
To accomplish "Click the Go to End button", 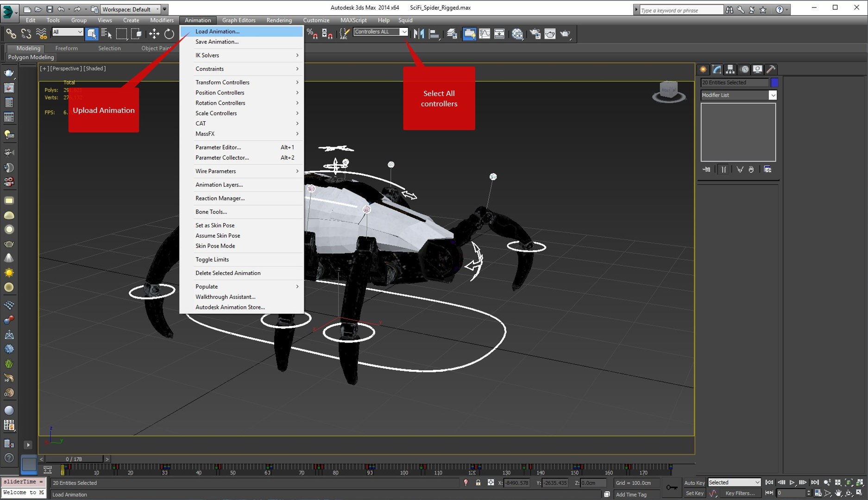I will point(815,482).
